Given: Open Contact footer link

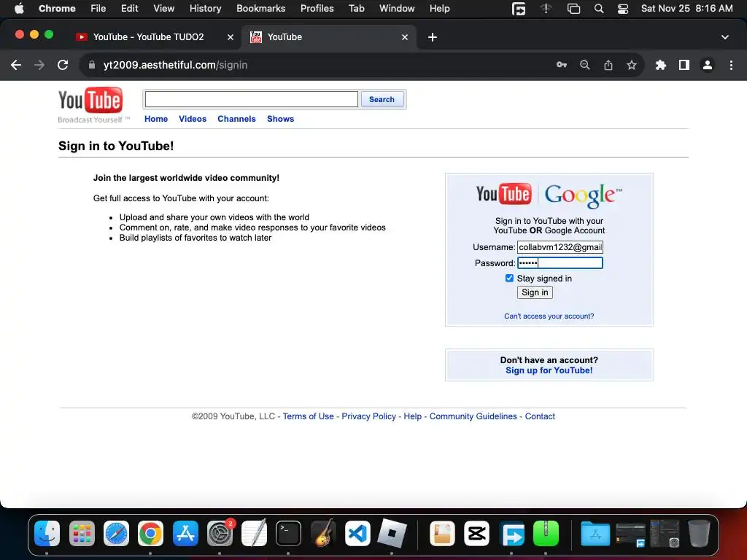Looking at the screenshot, I should [x=540, y=416].
